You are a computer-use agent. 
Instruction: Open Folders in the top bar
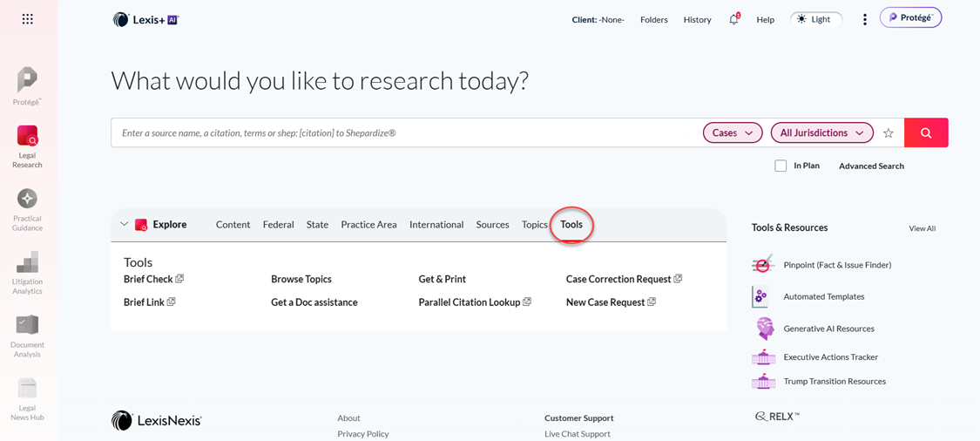pos(654,19)
